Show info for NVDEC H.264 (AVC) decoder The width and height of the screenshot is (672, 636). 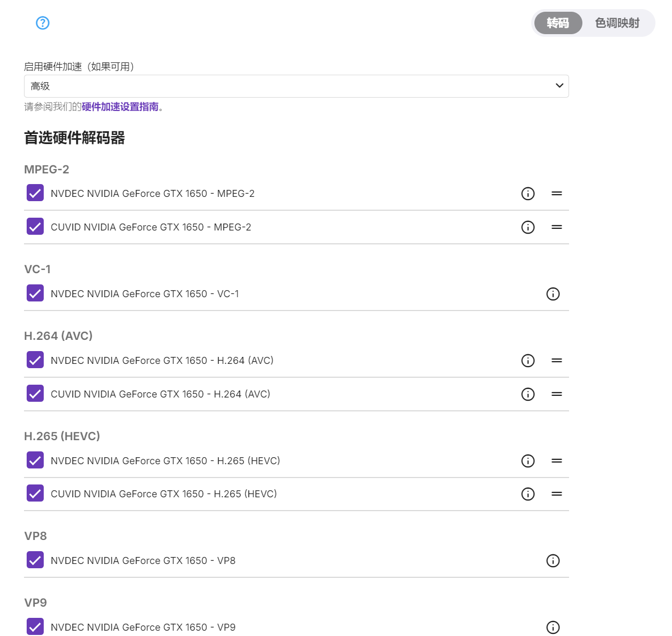[528, 361]
